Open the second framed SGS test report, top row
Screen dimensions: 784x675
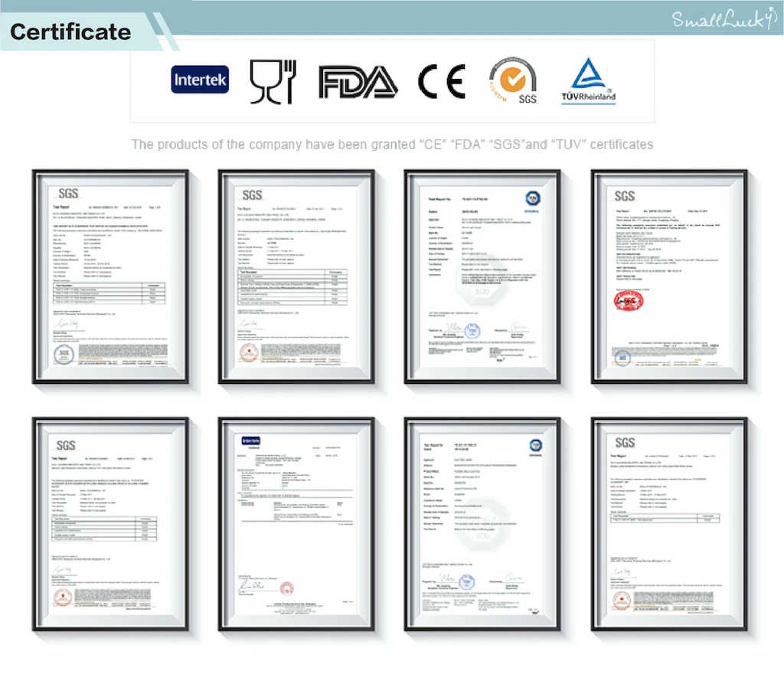pyautogui.click(x=296, y=277)
